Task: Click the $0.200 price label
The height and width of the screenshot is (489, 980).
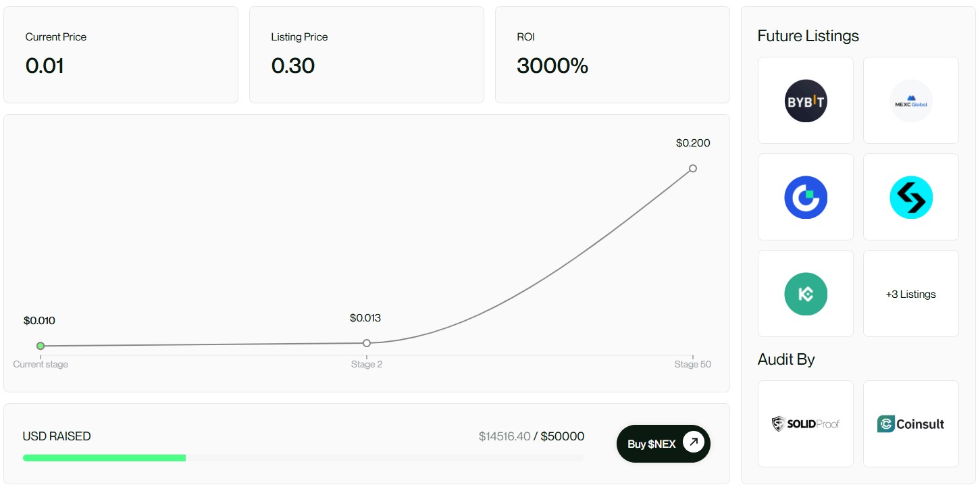Action: pos(693,143)
